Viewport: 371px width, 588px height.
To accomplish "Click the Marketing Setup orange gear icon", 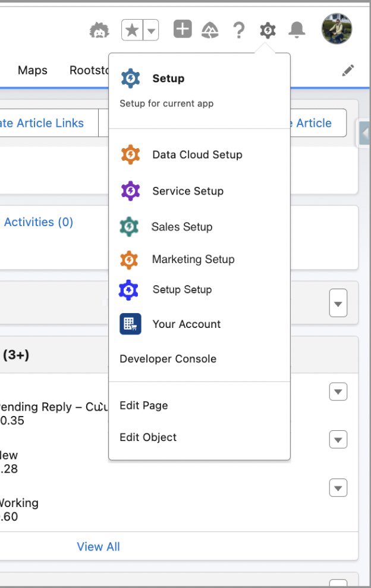I will click(129, 260).
